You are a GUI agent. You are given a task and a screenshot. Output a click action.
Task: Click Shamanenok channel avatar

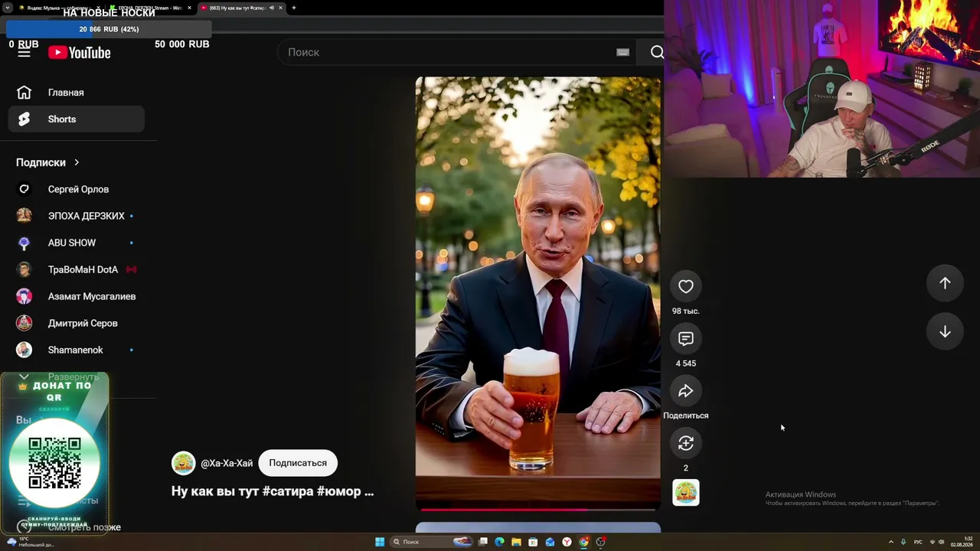[24, 350]
